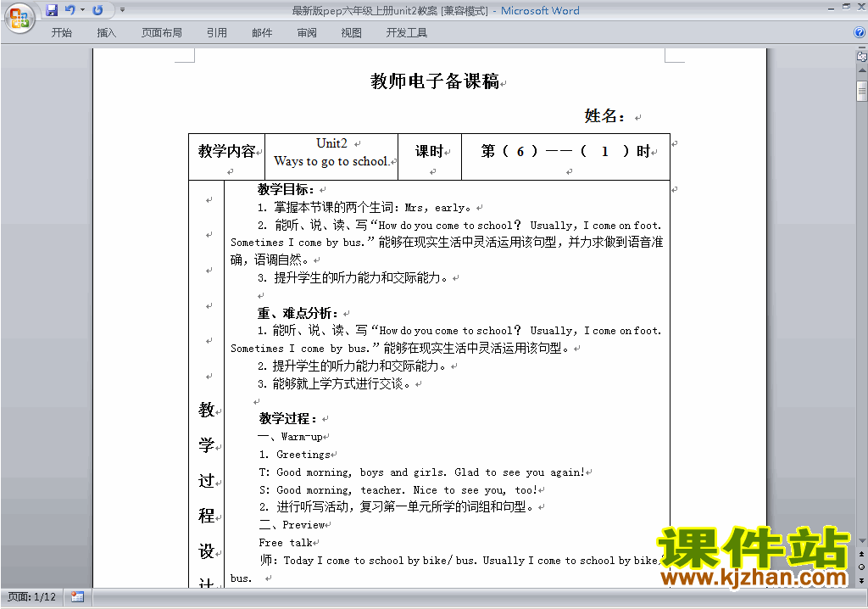
Task: Switch to the 视图 tab
Action: 352,33
